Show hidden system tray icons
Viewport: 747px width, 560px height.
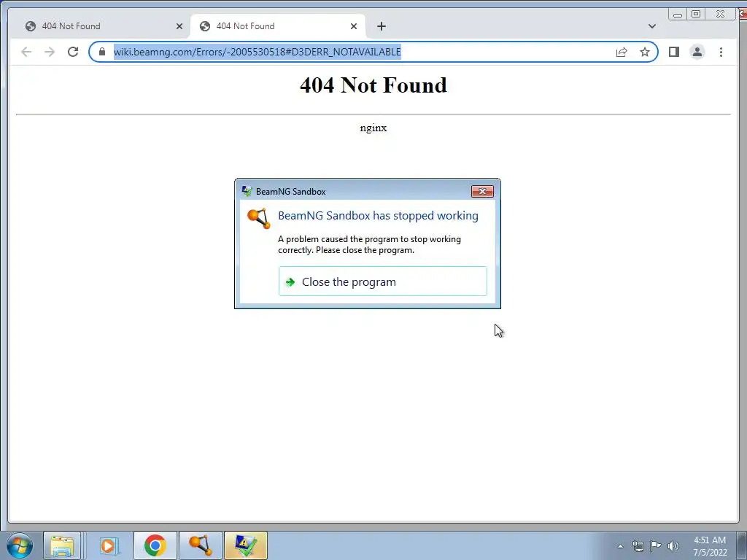620,546
